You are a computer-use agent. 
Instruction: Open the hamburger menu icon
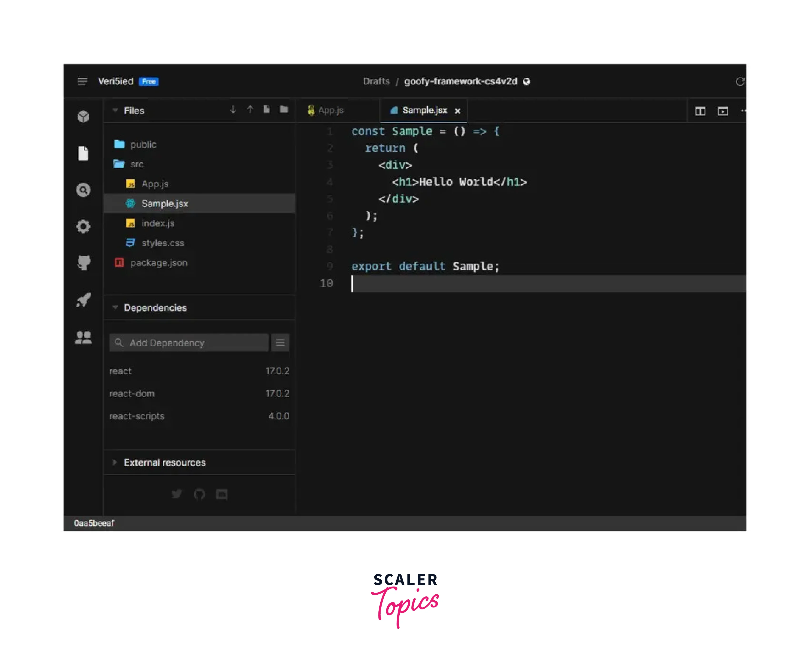82,81
